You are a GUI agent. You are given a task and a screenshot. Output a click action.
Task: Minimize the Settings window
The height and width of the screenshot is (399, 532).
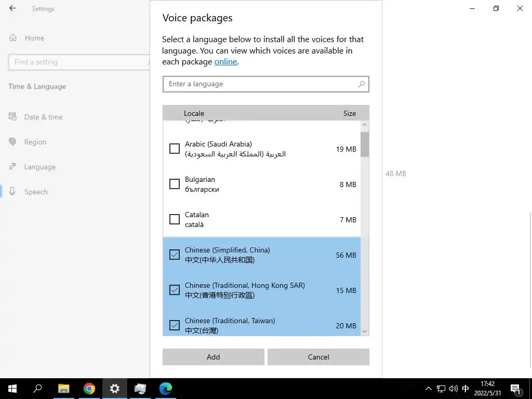point(472,8)
